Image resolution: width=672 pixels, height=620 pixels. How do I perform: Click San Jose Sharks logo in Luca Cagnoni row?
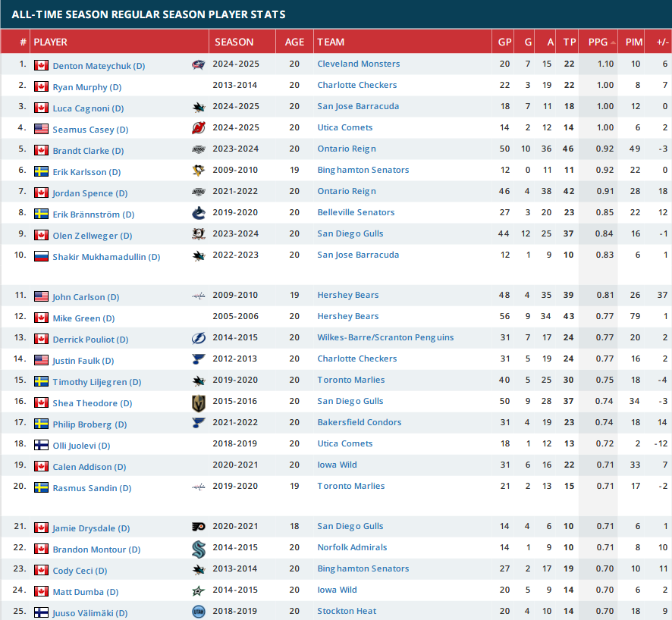(199, 108)
